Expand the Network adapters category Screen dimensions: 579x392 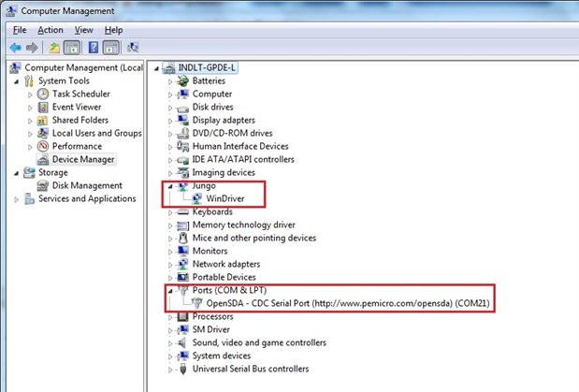coord(170,265)
